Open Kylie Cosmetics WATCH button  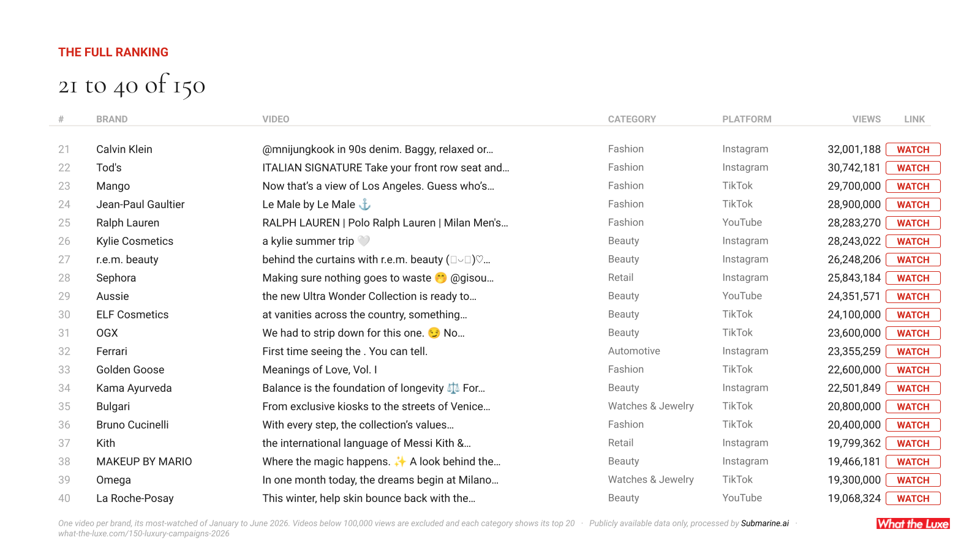click(913, 241)
